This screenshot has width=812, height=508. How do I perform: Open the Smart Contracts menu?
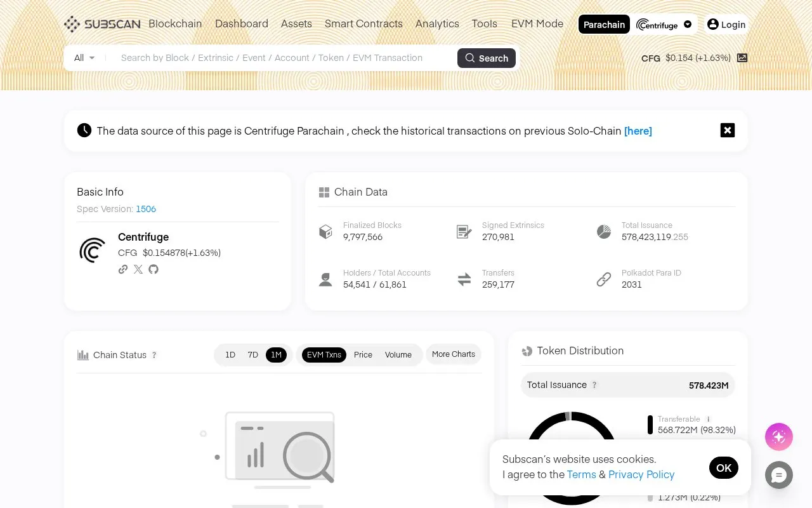pyautogui.click(x=363, y=23)
